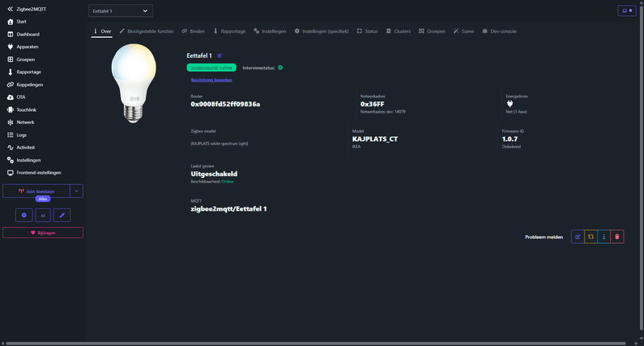This screenshot has width=644, height=346.
Task: Click the horizontal scrollbar at bottom
Action: click(x=316, y=344)
